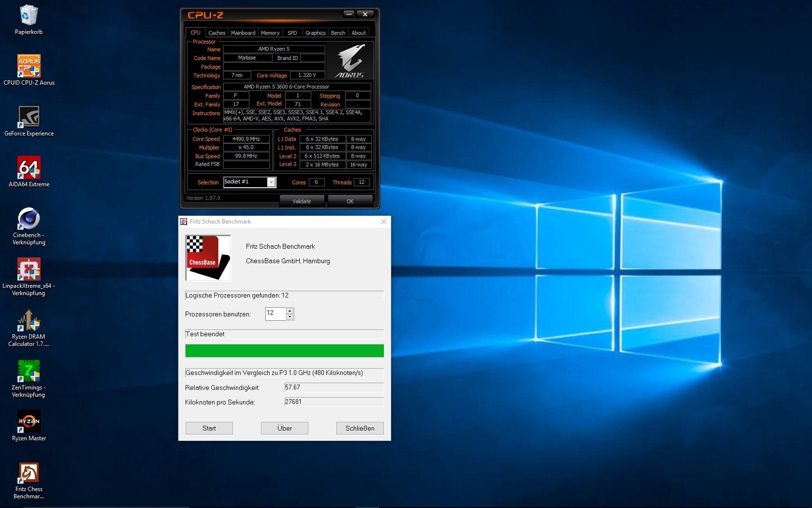Viewport: 812px width, 508px height.
Task: Click the Validate button in CPU-Z
Action: coord(302,201)
